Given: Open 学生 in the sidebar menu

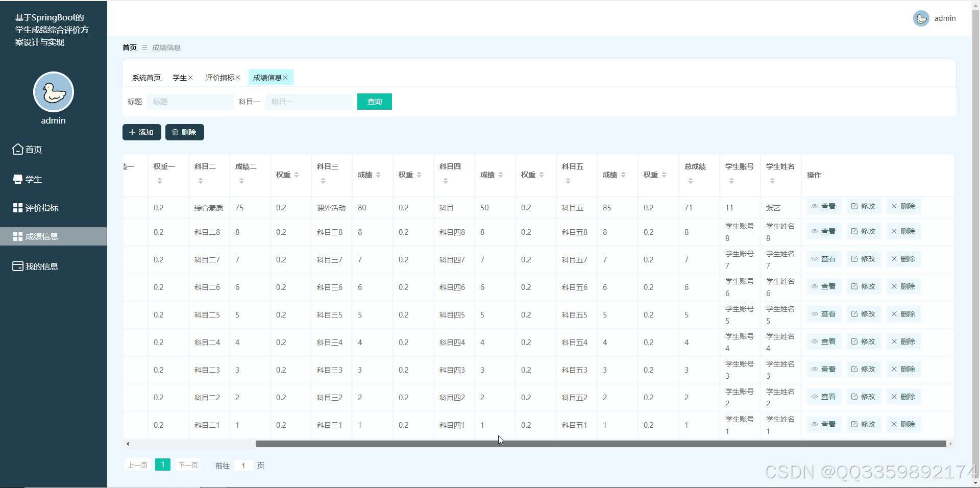Looking at the screenshot, I should click(28, 179).
